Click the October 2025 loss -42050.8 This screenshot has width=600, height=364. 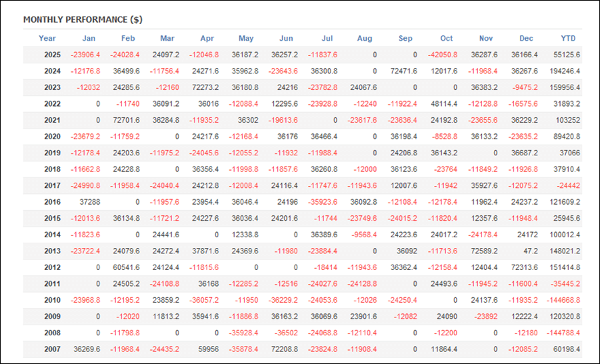[441, 55]
